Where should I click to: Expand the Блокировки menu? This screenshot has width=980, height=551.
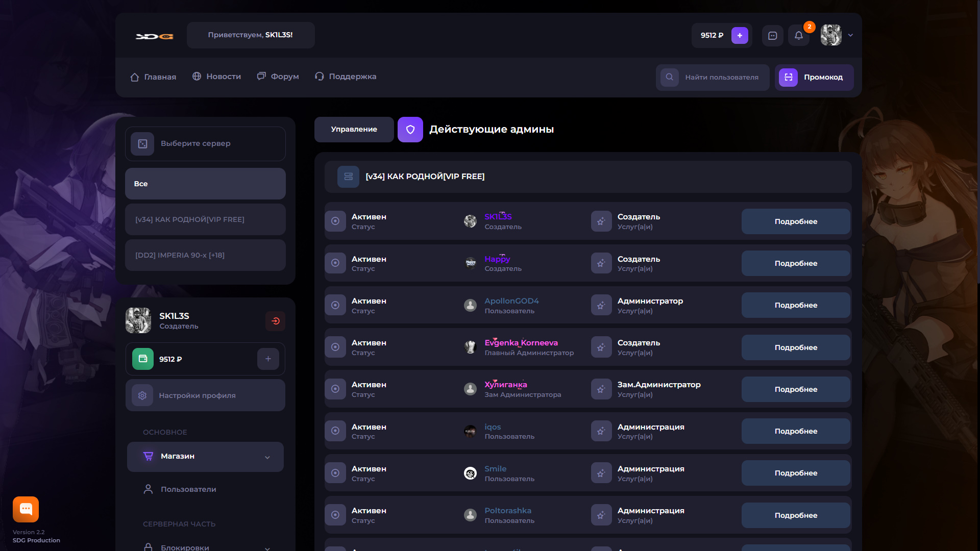[205, 547]
